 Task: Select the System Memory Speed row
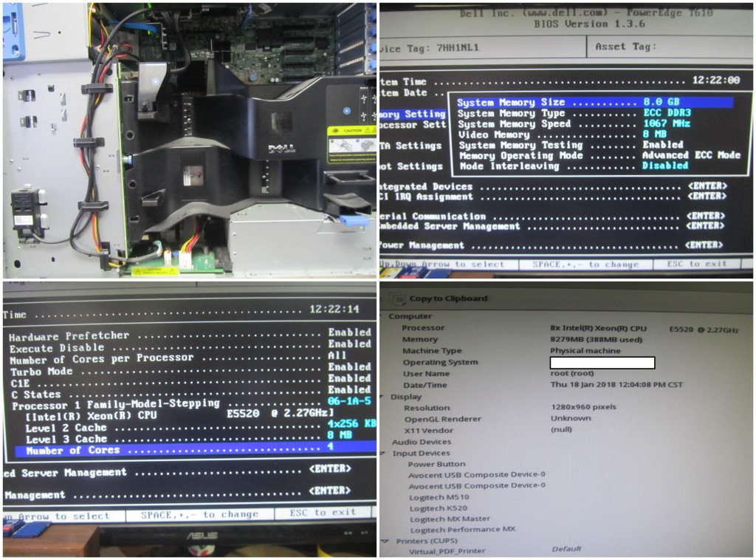pyautogui.click(x=574, y=124)
